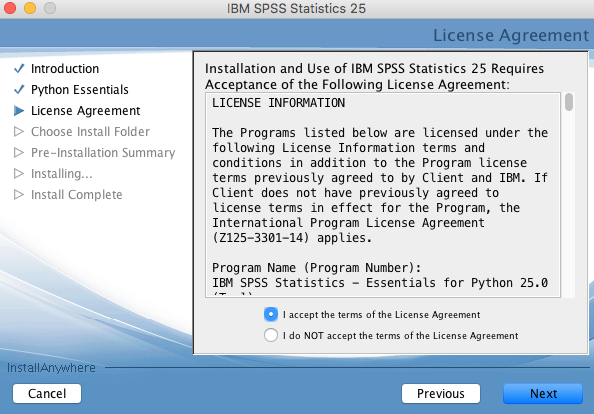Click the Next button
This screenshot has width=594, height=414.
[543, 394]
